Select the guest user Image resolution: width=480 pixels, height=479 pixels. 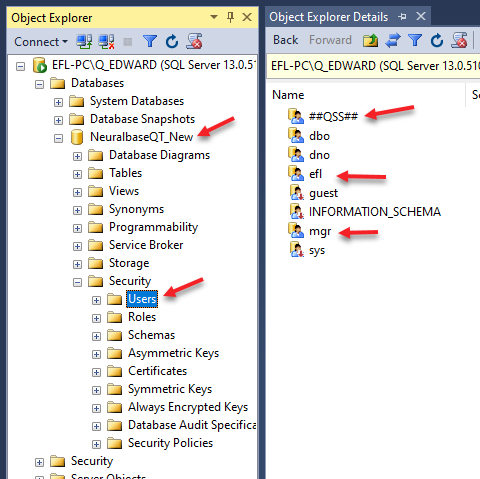click(323, 193)
